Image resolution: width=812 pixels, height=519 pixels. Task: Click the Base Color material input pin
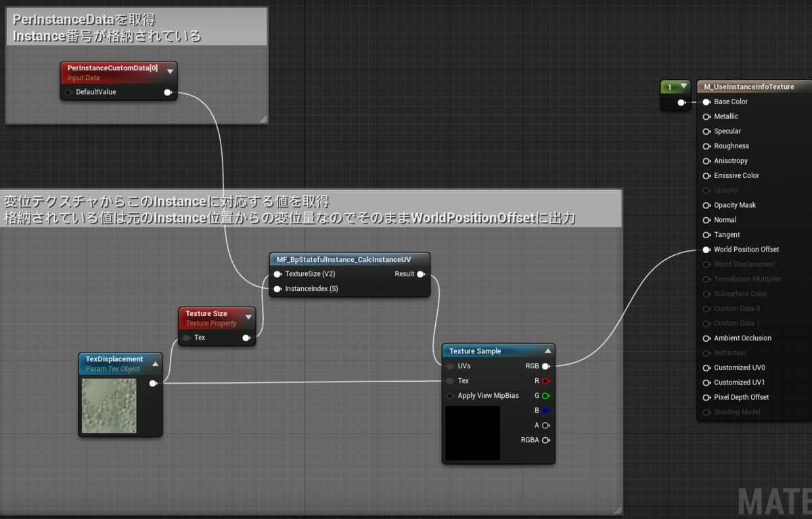click(706, 102)
